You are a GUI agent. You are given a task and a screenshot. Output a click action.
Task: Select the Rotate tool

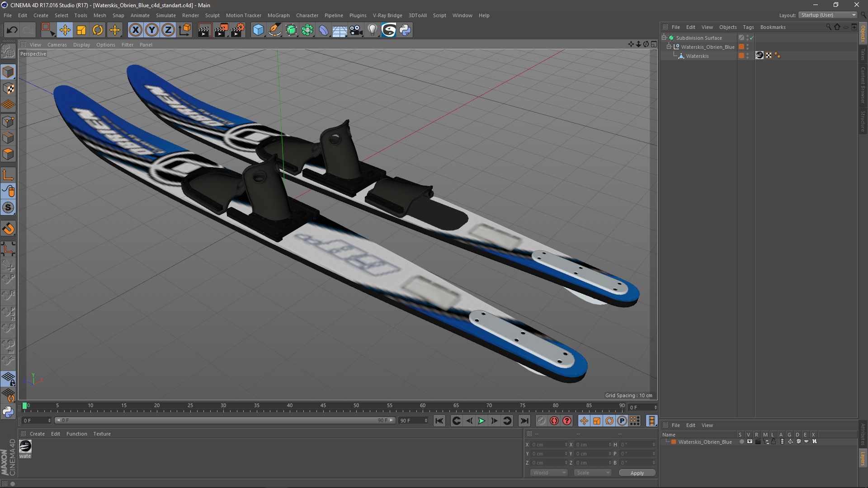pos(98,30)
